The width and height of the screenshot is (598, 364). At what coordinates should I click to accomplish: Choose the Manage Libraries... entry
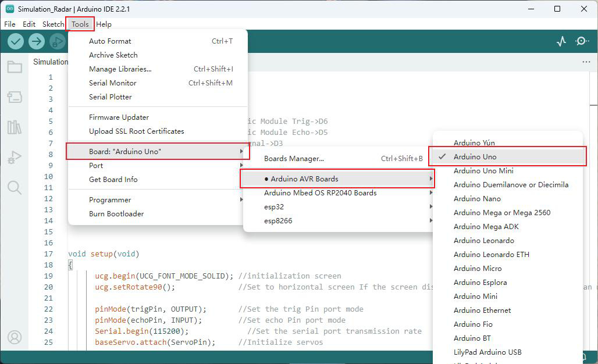[158, 69]
